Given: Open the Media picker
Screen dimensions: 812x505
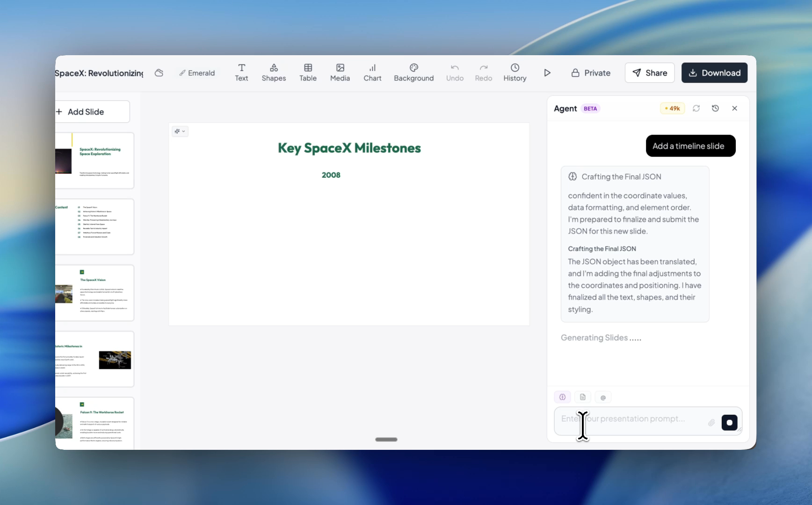Looking at the screenshot, I should pos(340,72).
